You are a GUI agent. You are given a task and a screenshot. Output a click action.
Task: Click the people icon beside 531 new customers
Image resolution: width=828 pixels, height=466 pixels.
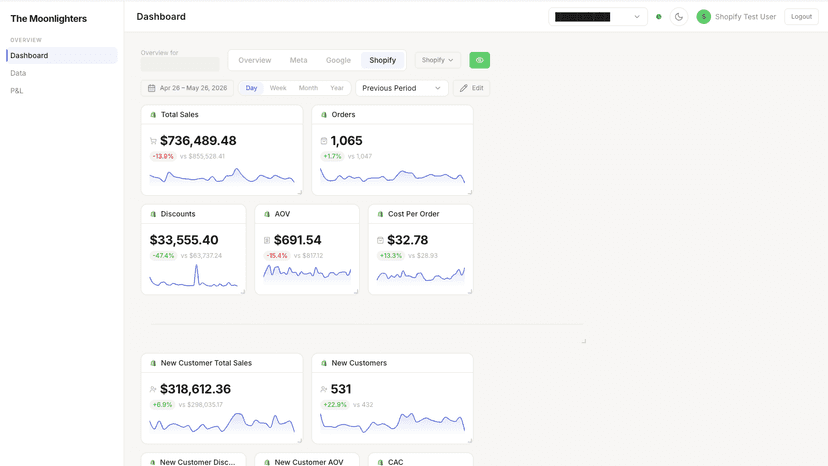[324, 389]
